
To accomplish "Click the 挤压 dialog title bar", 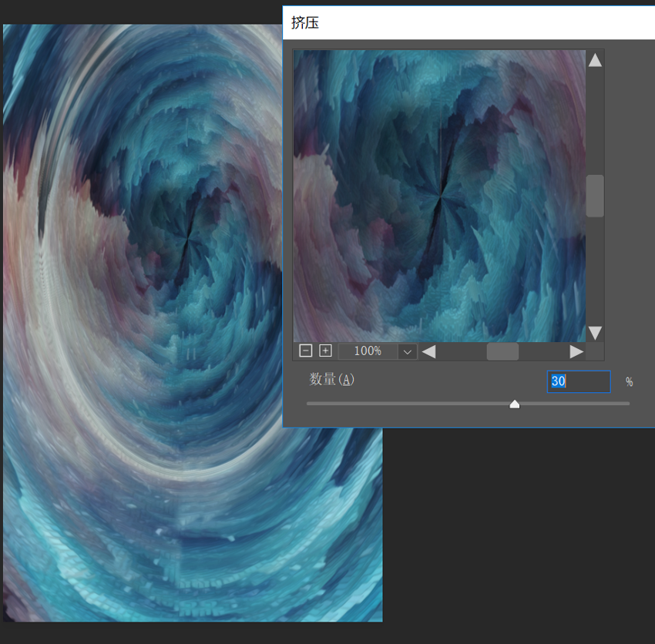I will coord(469,23).
